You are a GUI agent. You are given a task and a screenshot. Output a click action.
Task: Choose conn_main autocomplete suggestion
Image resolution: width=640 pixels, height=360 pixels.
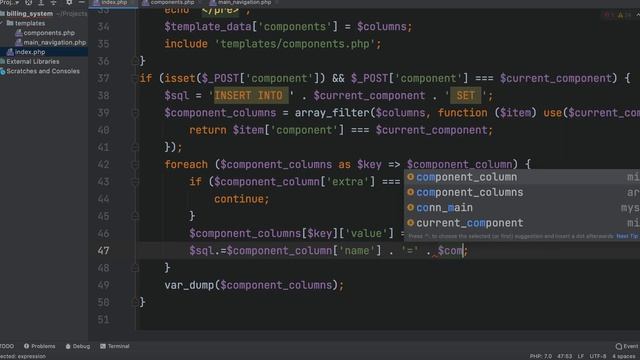pyautogui.click(x=522, y=208)
